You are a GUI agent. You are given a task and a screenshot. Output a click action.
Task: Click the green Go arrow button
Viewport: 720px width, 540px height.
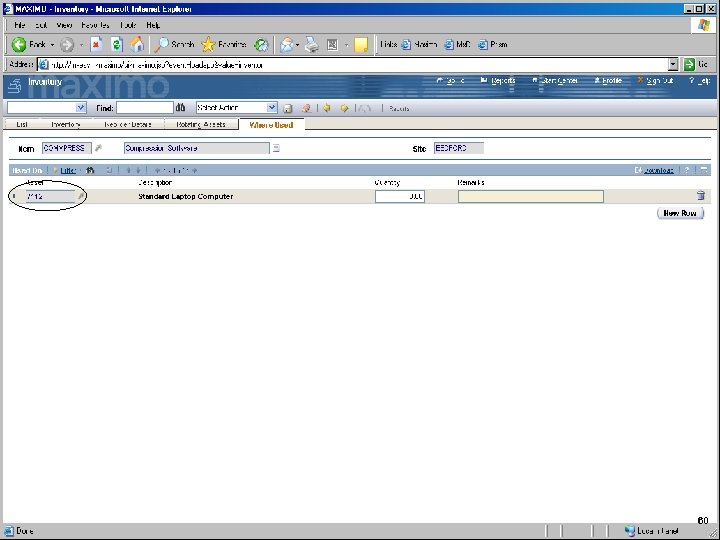pyautogui.click(x=689, y=64)
